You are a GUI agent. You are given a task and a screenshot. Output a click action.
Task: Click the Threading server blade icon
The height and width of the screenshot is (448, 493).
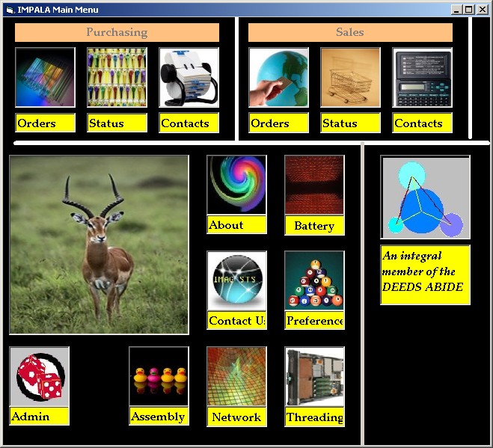coord(314,377)
